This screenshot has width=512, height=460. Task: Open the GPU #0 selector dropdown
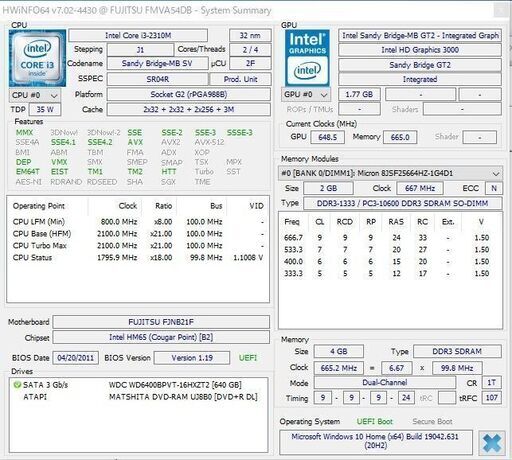click(x=306, y=95)
